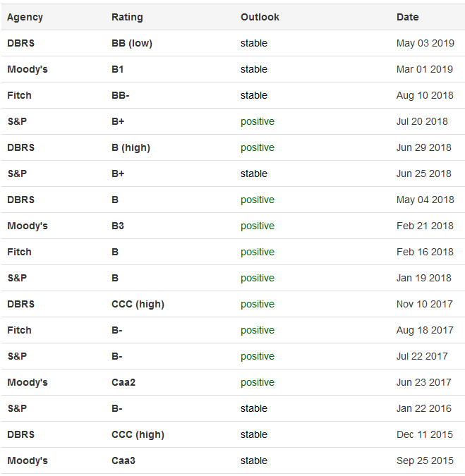Click positive outlook for May 04 2018
This screenshot has width=465, height=476.
click(x=258, y=200)
